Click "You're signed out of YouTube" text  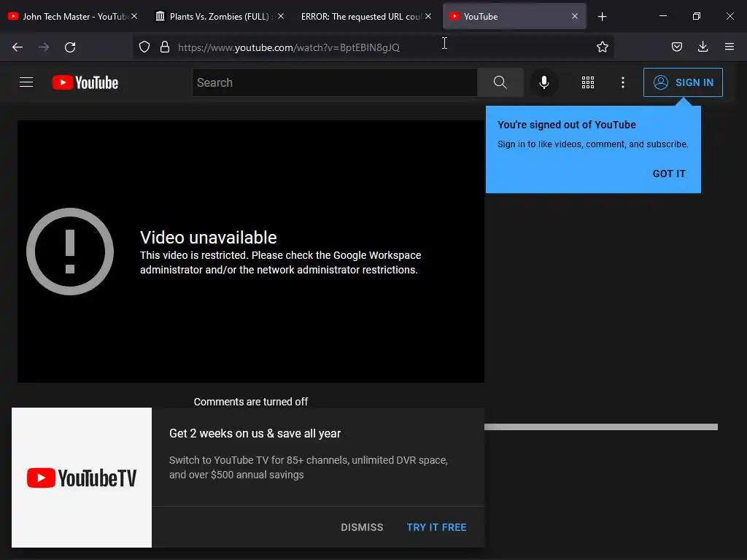coord(566,125)
